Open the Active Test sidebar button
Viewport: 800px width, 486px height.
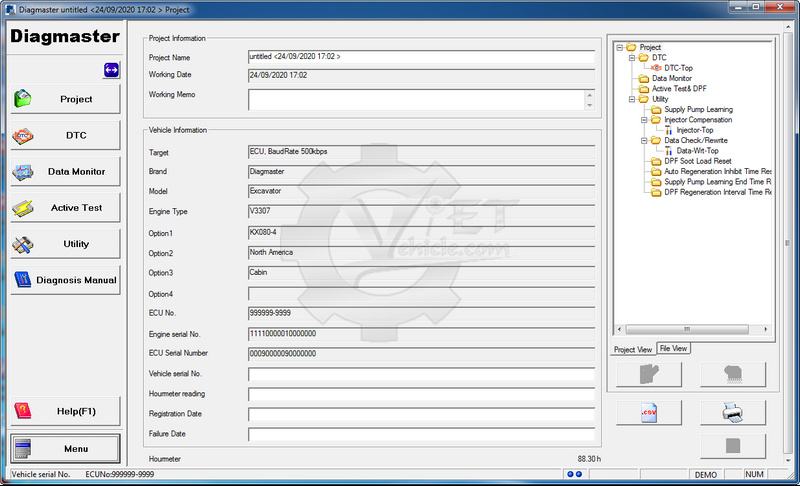coord(65,208)
